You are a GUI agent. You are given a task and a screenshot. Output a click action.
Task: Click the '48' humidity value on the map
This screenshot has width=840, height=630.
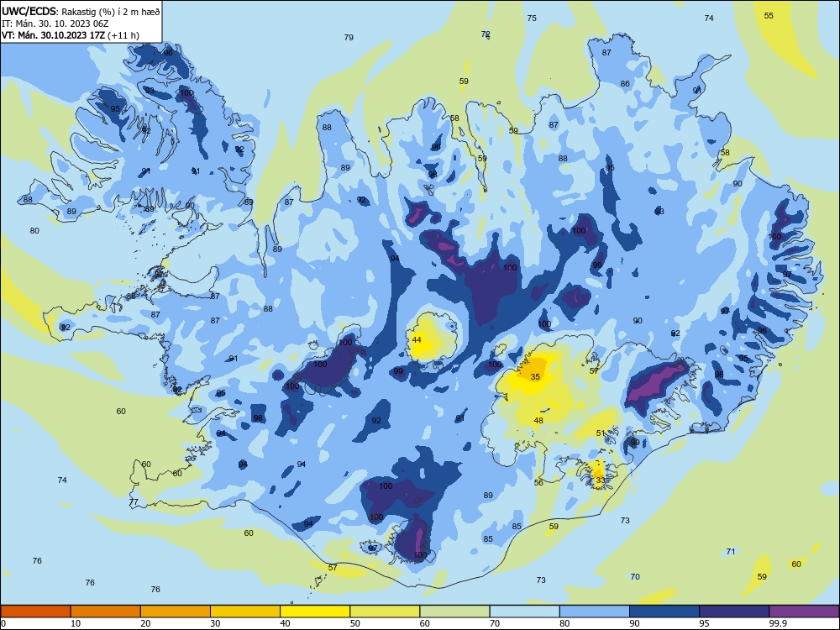pos(538,421)
